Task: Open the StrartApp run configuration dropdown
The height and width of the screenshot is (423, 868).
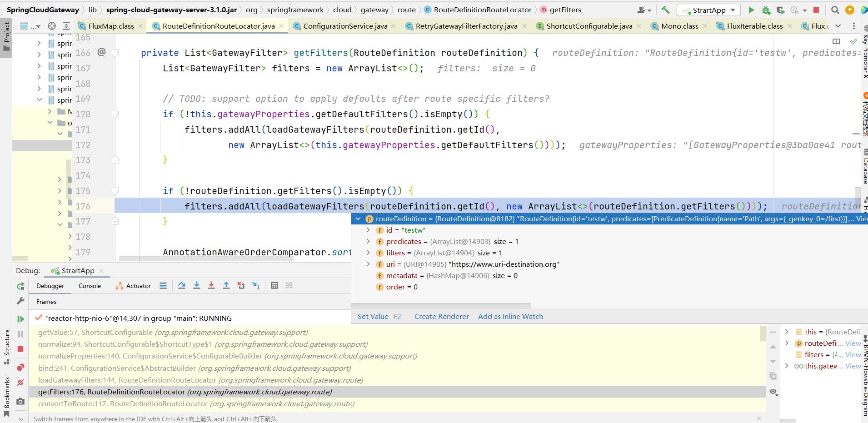Action: click(x=708, y=10)
